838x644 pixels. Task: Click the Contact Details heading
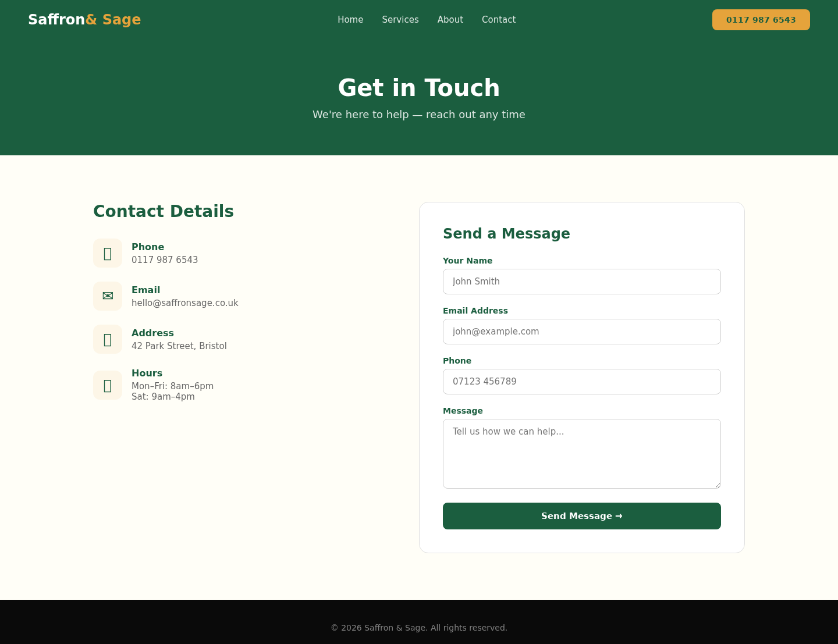[x=164, y=211]
